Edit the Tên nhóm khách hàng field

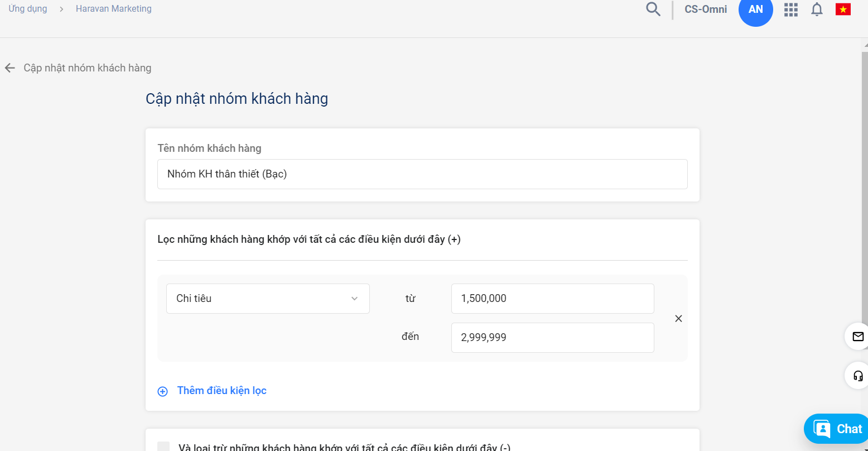click(x=422, y=174)
